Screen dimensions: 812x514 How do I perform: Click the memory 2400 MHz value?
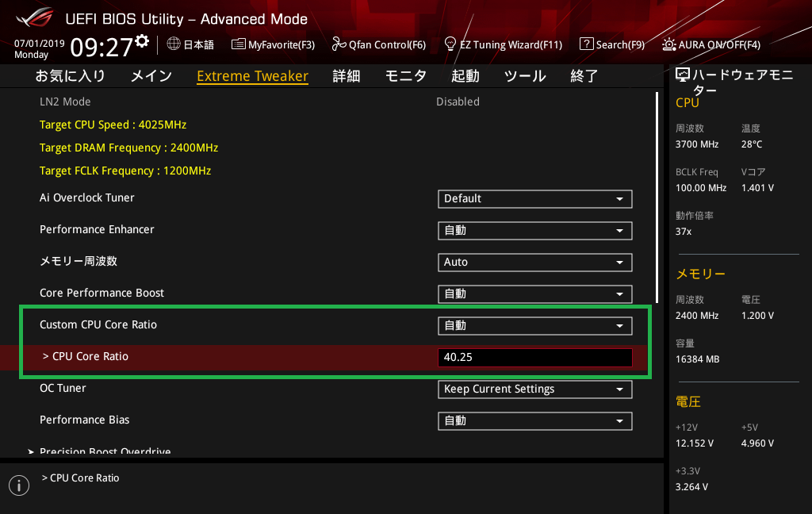click(x=697, y=316)
